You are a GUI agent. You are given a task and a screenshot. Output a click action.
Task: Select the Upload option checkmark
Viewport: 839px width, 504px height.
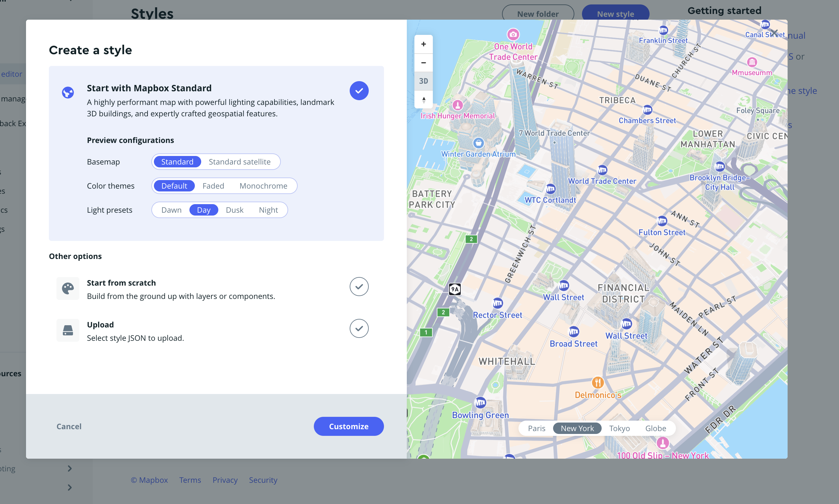pos(359,328)
